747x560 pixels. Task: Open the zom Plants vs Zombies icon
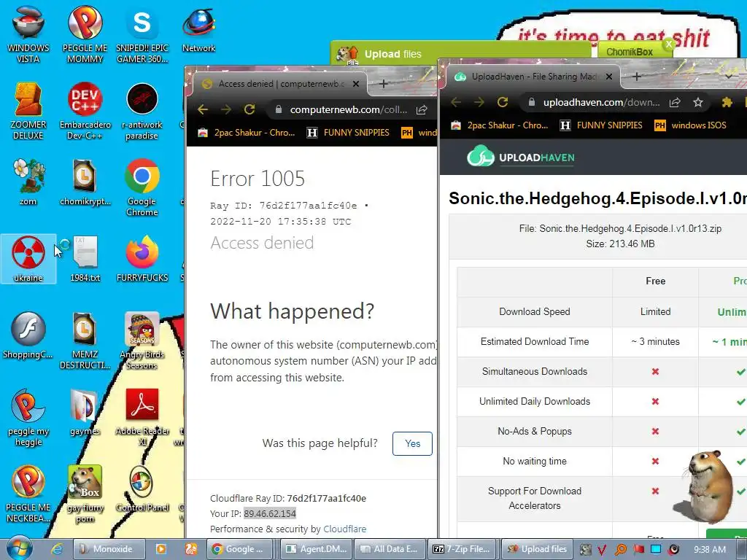(28, 182)
